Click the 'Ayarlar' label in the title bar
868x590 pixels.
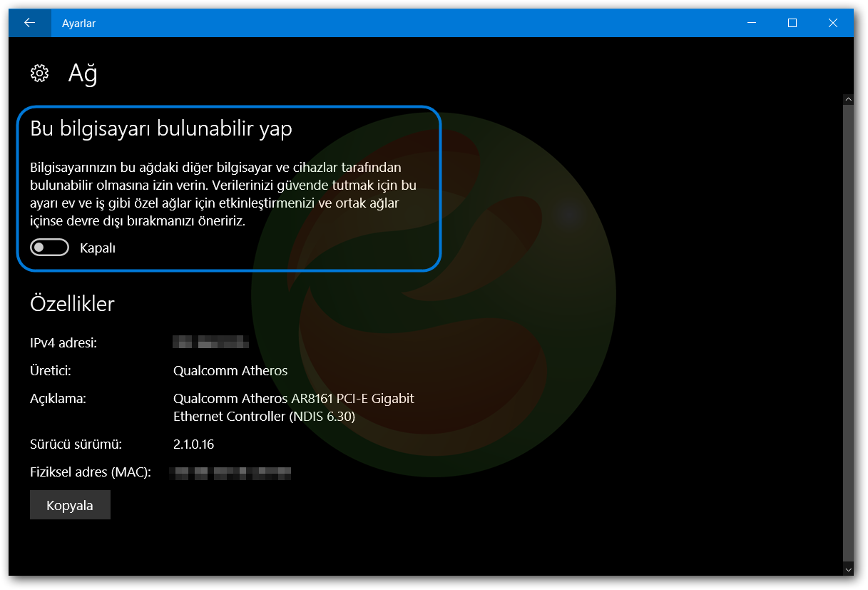[x=78, y=23]
